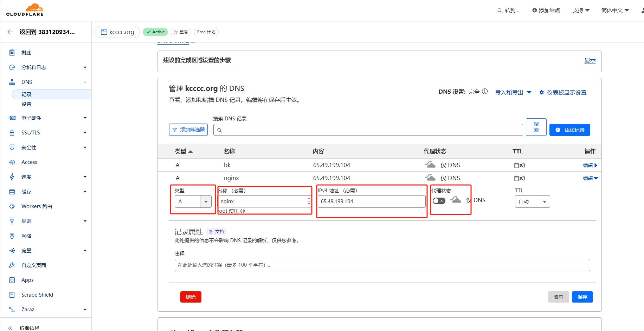
Task: Click the 显示 link for setup steps
Action: 590,60
